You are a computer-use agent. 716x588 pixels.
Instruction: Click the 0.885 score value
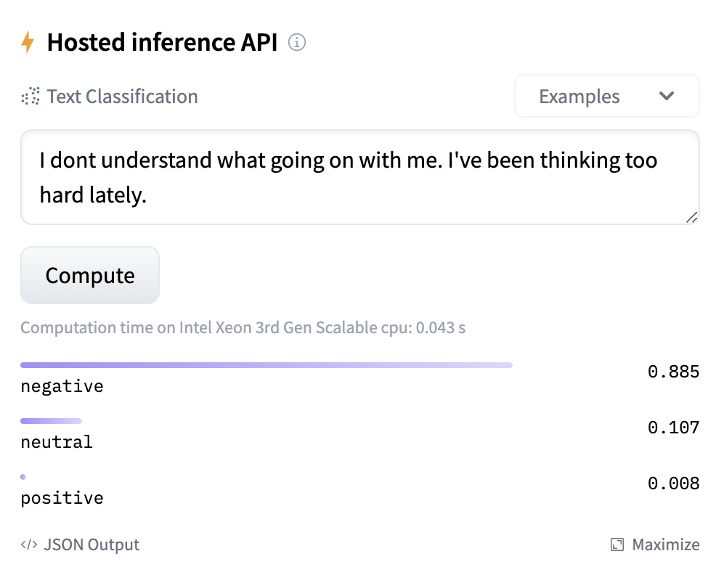coord(673,372)
